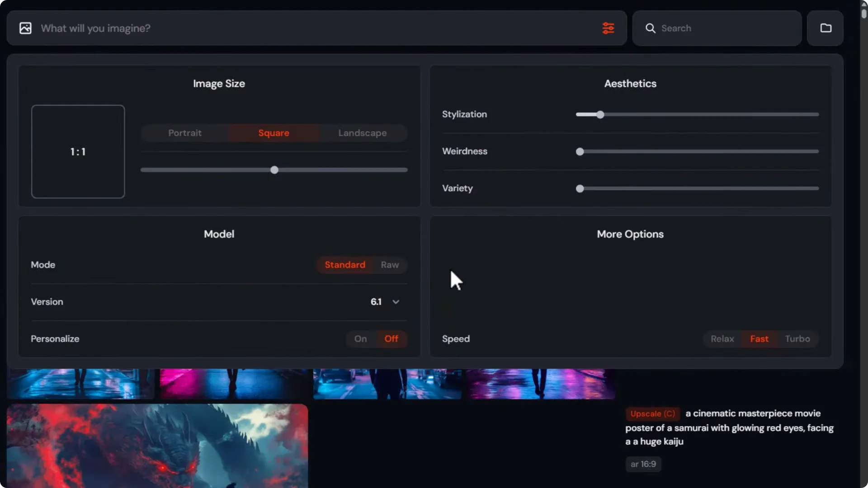Open the orange settings filter icon
This screenshot has width=868, height=488.
tap(609, 28)
